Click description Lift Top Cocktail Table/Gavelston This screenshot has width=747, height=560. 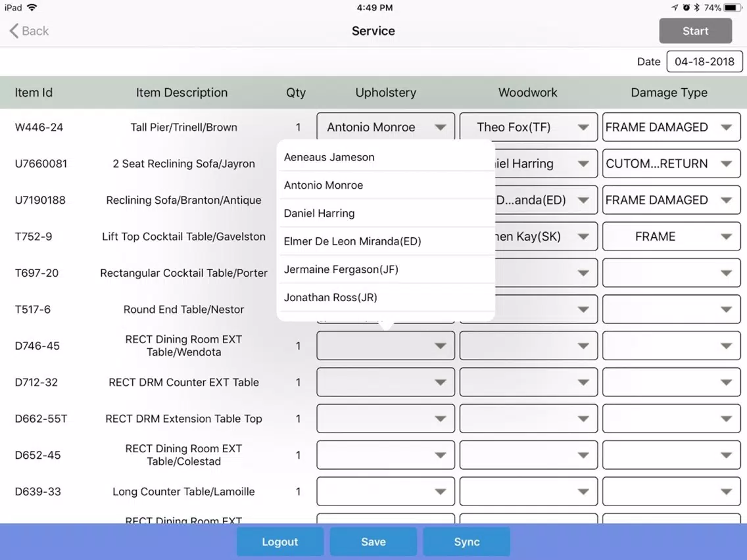[x=184, y=237]
